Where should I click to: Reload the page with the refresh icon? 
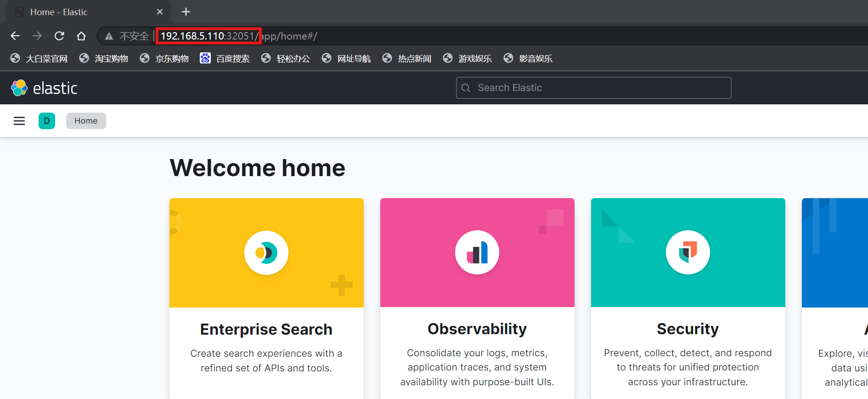59,36
